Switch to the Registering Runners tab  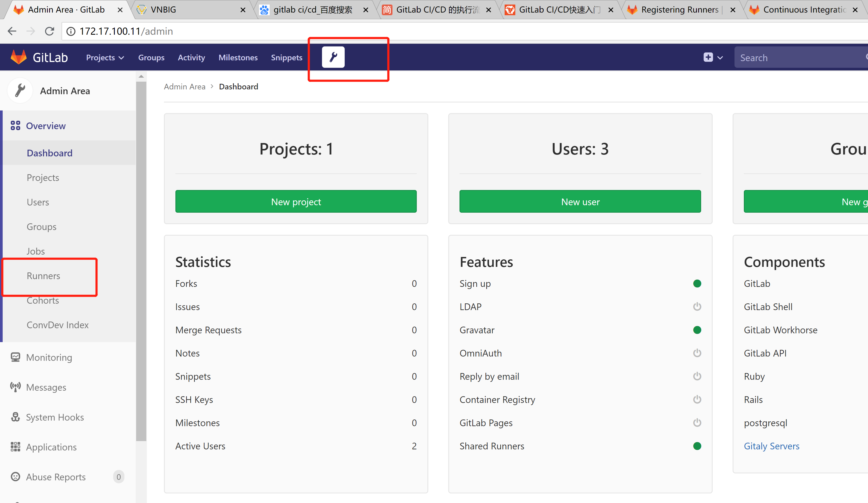click(681, 10)
